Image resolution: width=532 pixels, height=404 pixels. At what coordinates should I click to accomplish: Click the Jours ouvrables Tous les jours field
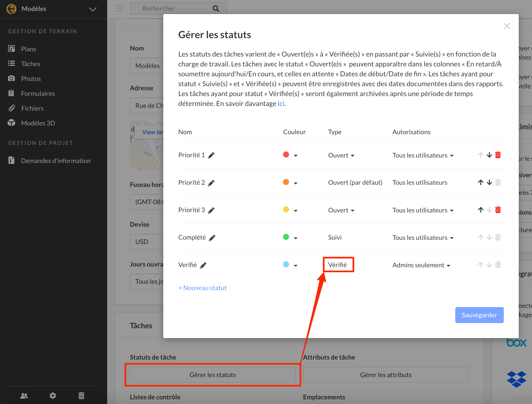click(x=147, y=282)
